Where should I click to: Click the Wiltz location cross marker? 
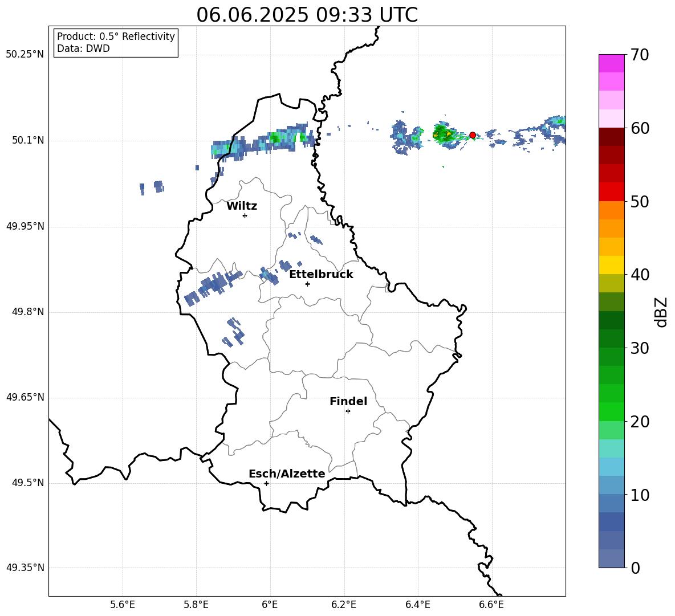245,215
